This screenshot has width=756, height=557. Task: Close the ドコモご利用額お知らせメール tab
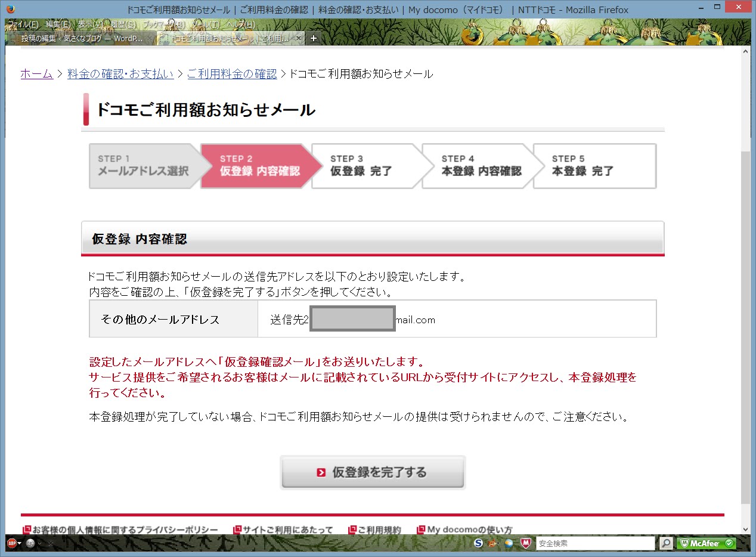coord(299,38)
